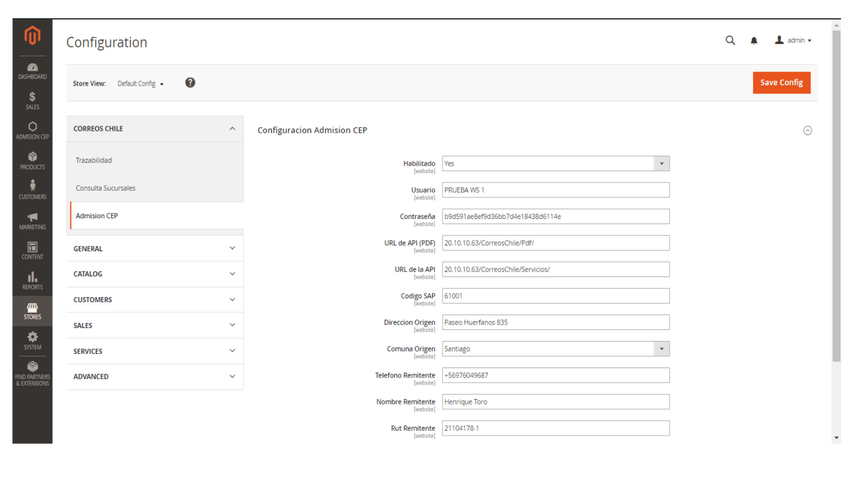Expand the Catalog configuration section
Viewport: 868px width, 479px height.
[x=155, y=274]
